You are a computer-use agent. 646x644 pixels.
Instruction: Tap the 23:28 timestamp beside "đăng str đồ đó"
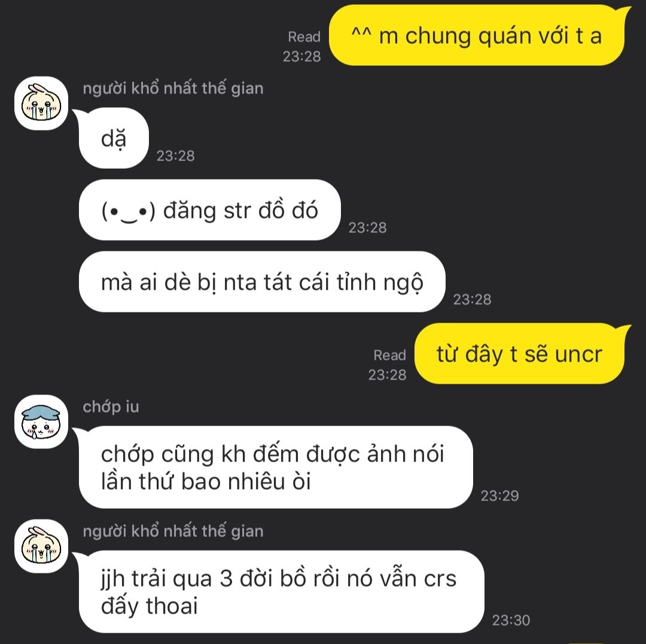click(367, 227)
